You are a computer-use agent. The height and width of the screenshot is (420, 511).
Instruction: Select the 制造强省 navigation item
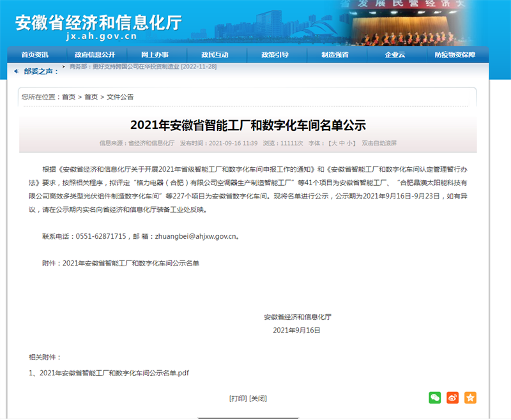[335, 55]
